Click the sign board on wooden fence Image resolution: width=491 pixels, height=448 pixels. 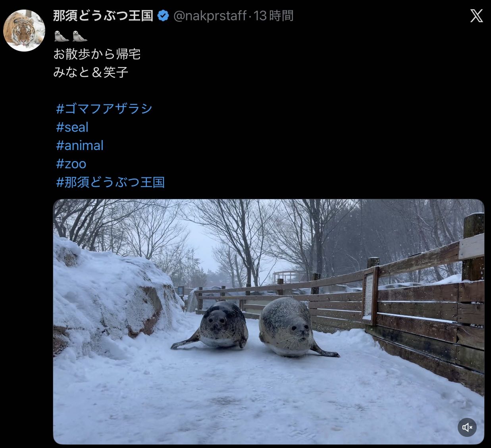click(369, 296)
